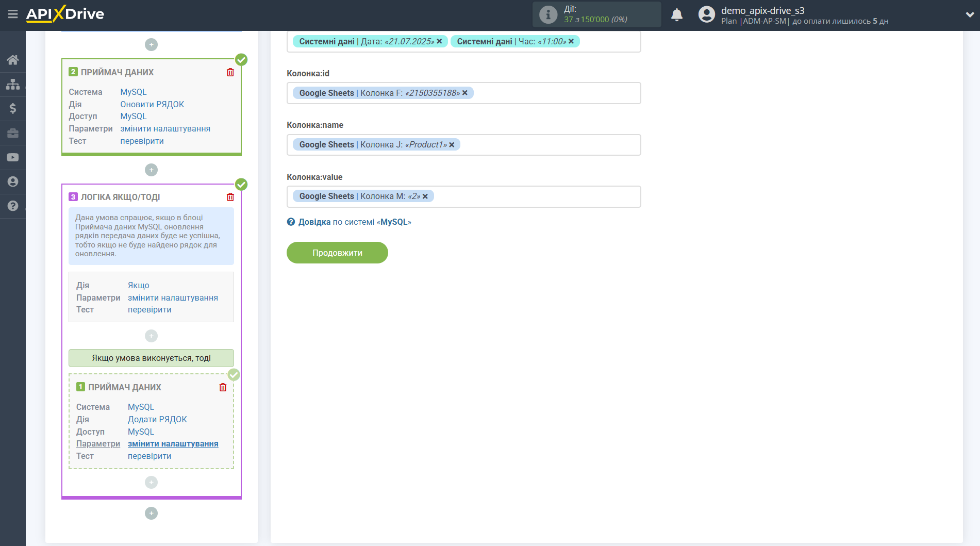Open the billing dollar sidebar icon
Viewport: 980px width, 546px height.
coord(13,108)
